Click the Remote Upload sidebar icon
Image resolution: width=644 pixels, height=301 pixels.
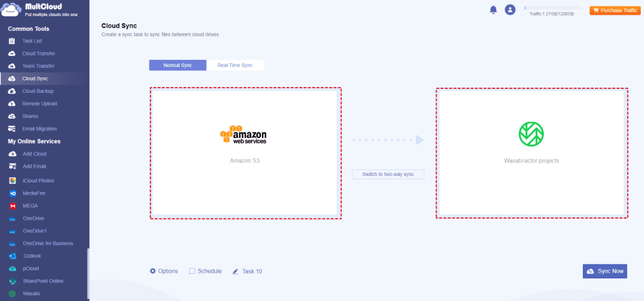[x=12, y=104]
